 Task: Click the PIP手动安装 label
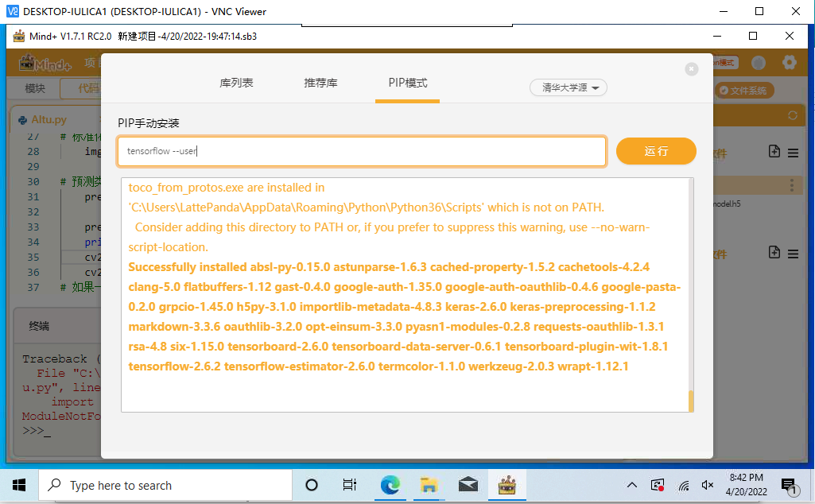point(148,123)
